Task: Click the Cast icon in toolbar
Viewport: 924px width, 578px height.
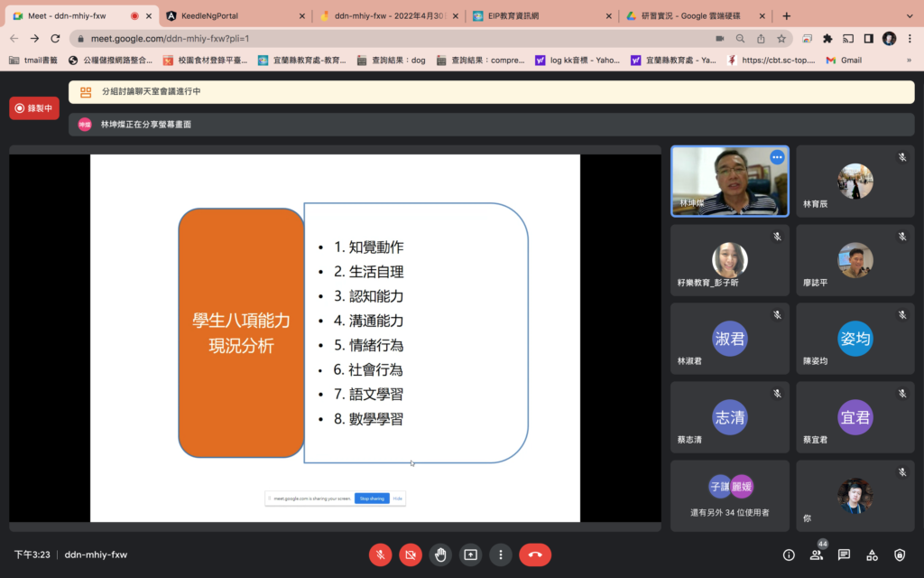Action: point(848,38)
